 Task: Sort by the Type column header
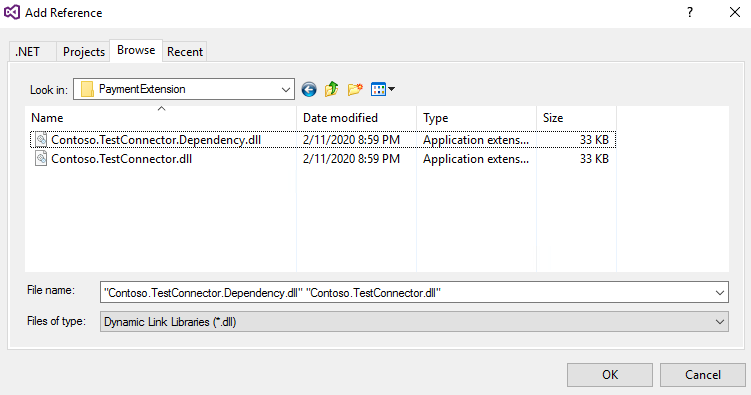[476, 118]
